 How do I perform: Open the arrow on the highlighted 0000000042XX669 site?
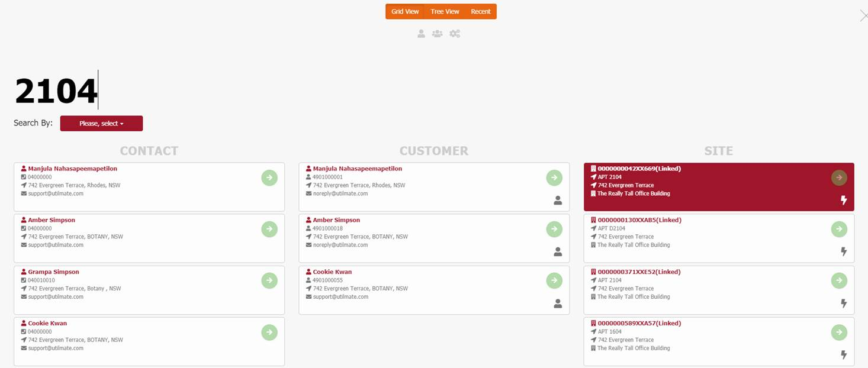coord(839,177)
